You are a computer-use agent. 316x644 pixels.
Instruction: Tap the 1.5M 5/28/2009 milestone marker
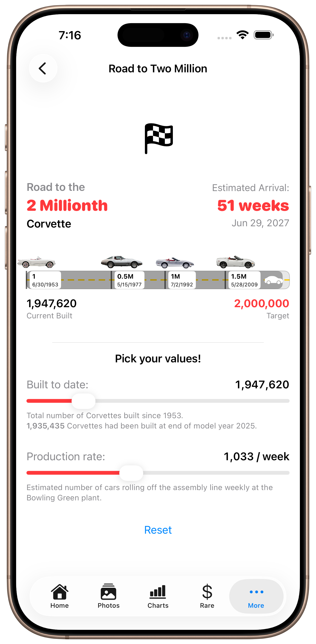[x=244, y=280]
